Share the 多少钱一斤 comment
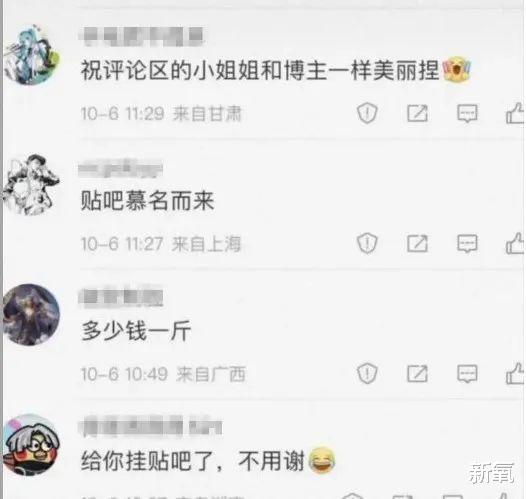Viewport: 526px width, 499px height. tap(417, 373)
